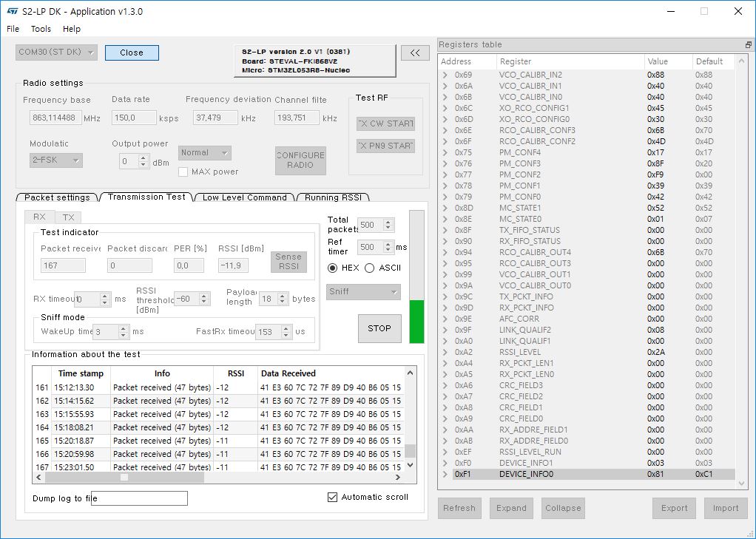Expand the 0xF1 DEVICE_INFO0 register row

pyautogui.click(x=445, y=474)
